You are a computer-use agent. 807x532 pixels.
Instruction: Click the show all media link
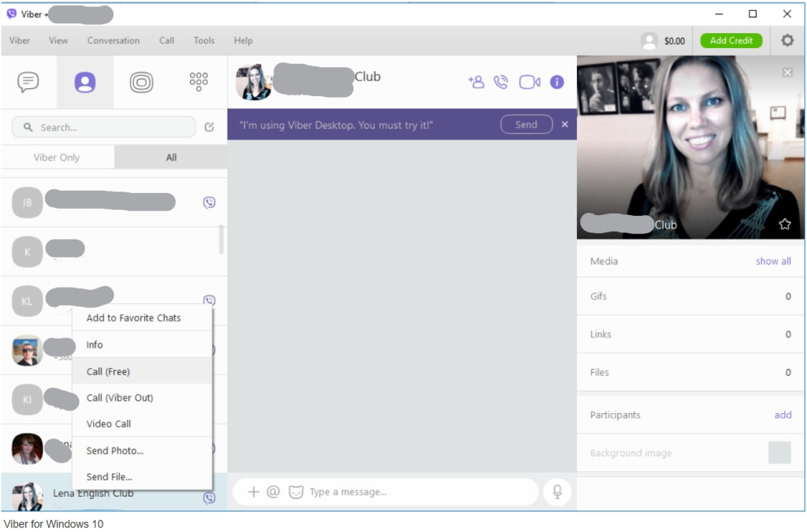point(773,262)
